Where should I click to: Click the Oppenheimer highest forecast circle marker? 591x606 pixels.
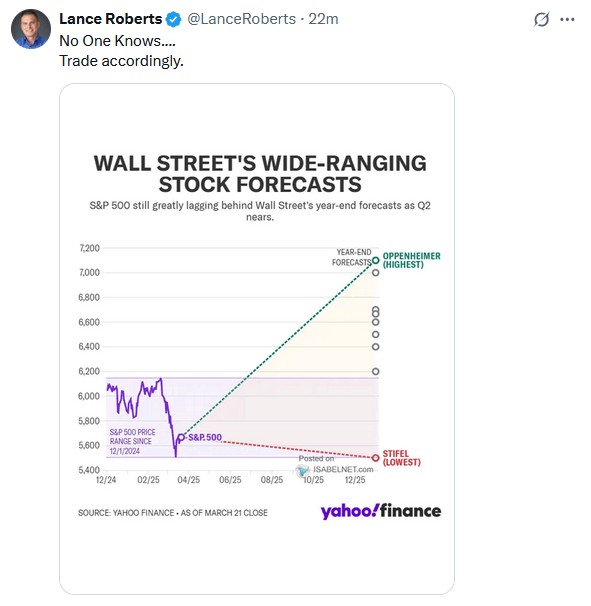tap(375, 260)
